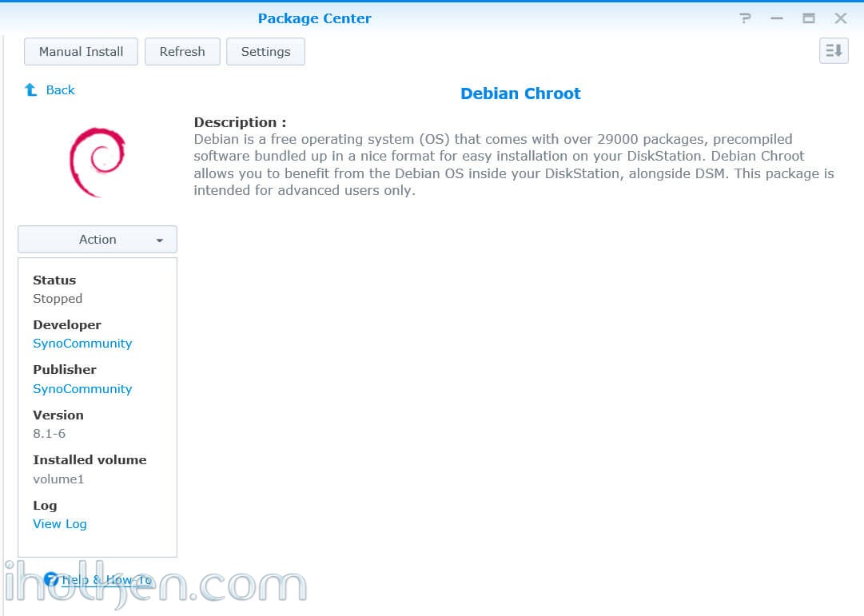864x616 pixels.
Task: Maximize the Package Center window
Action: click(808, 18)
